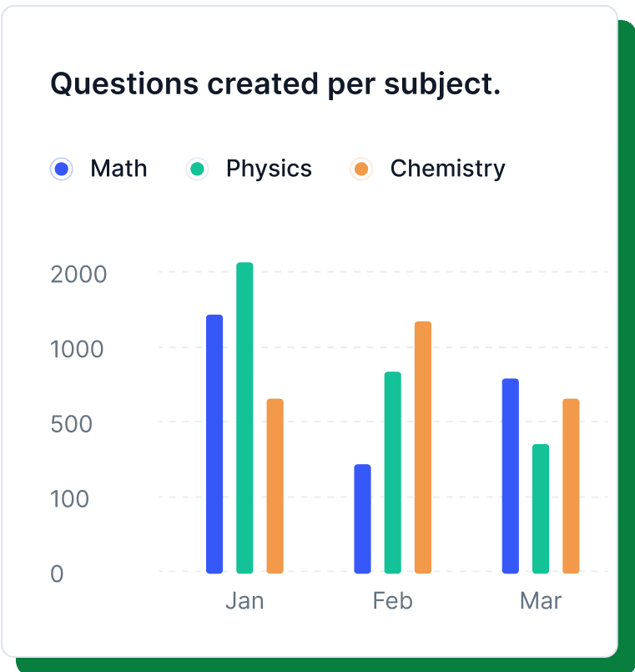Select the blue Math bar for Mar
This screenshot has height=672, width=635.
510,476
